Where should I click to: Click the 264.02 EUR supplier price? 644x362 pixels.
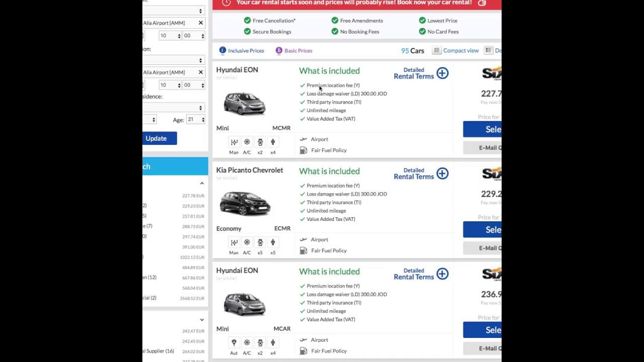[193, 351]
